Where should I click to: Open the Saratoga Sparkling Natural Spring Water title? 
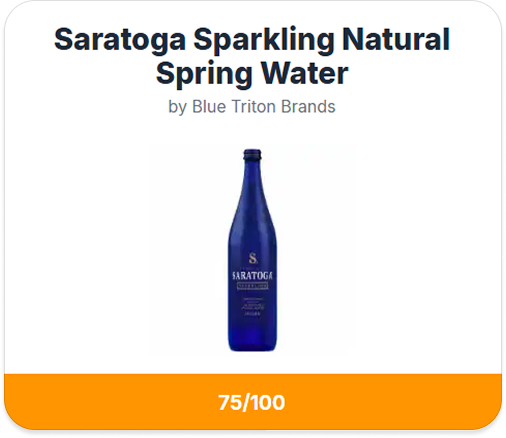252,56
